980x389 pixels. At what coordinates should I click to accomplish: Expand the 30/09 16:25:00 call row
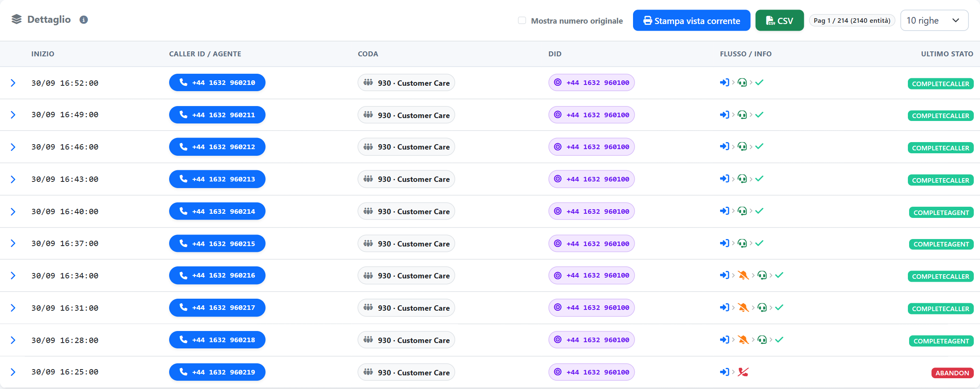13,372
